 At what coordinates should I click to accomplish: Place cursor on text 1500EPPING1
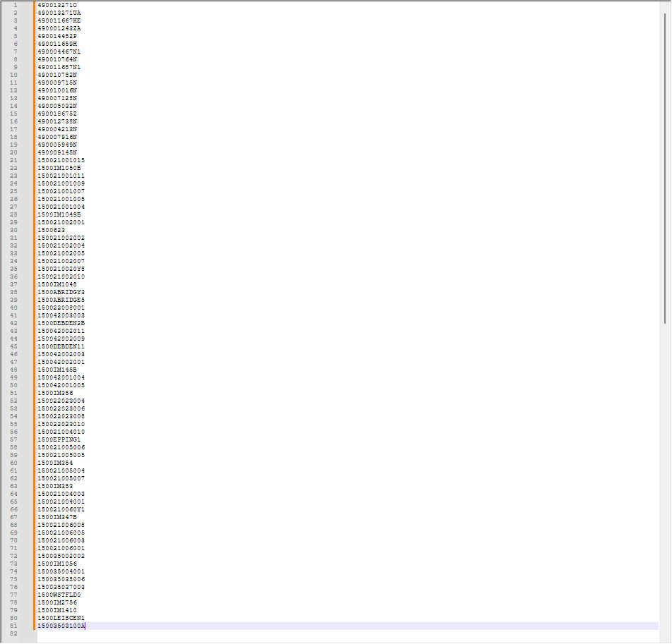pyautogui.click(x=59, y=439)
